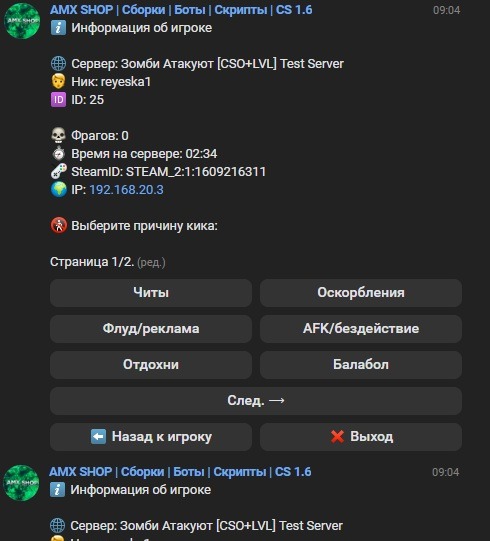The width and height of the screenshot is (490, 541).
Task: Pick the Флуд/реклама kick reason
Action: pos(151,329)
